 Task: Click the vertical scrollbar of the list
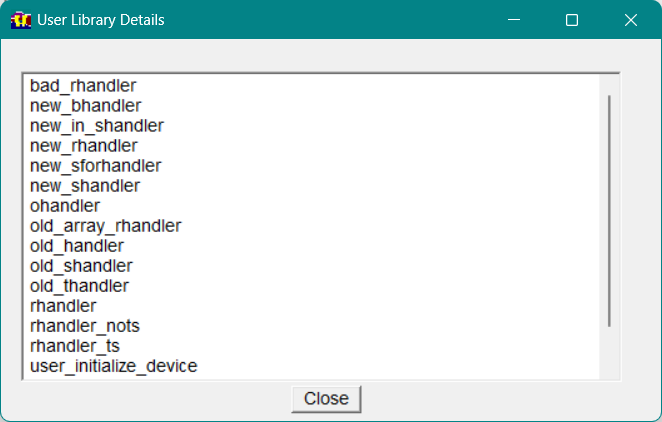609,210
